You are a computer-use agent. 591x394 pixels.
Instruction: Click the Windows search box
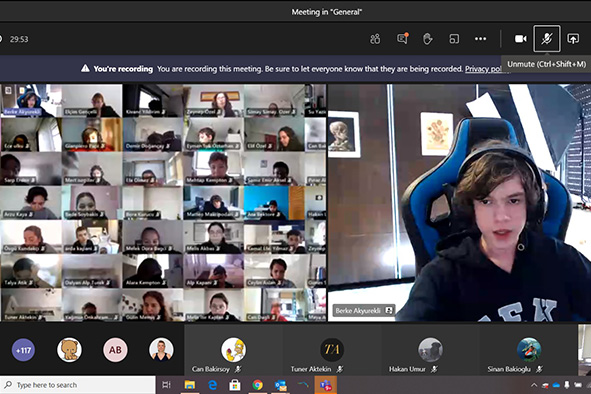pos(78,385)
